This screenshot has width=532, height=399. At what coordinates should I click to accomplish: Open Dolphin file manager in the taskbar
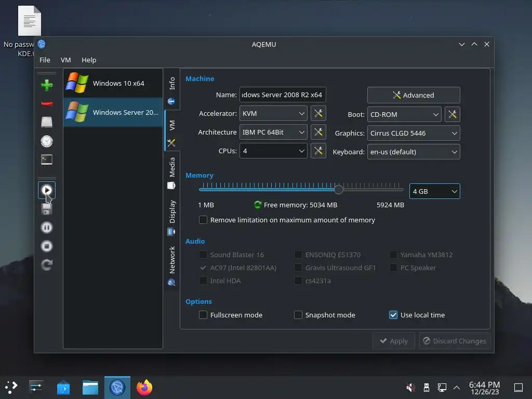[x=90, y=388]
